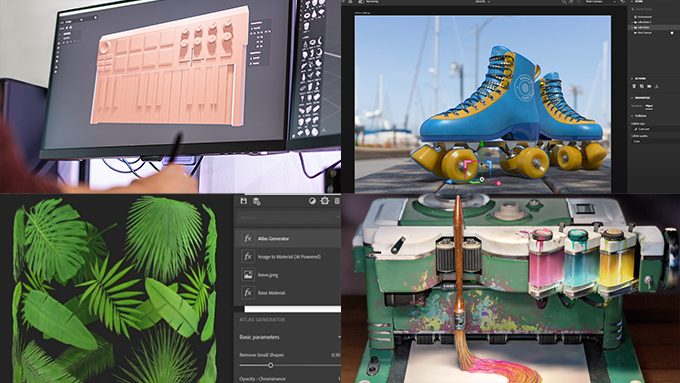Click the fx icon of Image to Material

tap(248, 256)
